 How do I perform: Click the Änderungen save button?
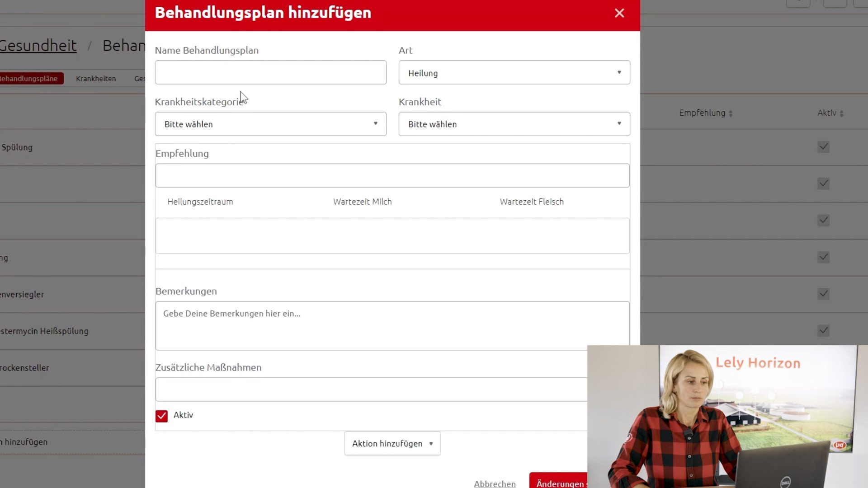(x=559, y=482)
